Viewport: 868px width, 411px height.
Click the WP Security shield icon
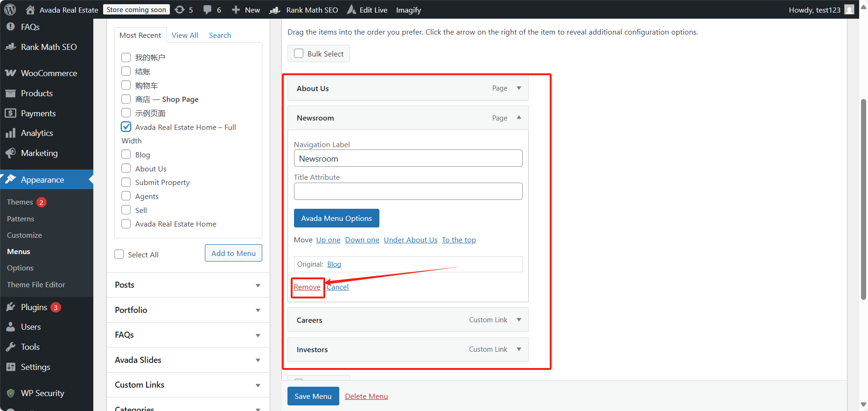coord(11,393)
